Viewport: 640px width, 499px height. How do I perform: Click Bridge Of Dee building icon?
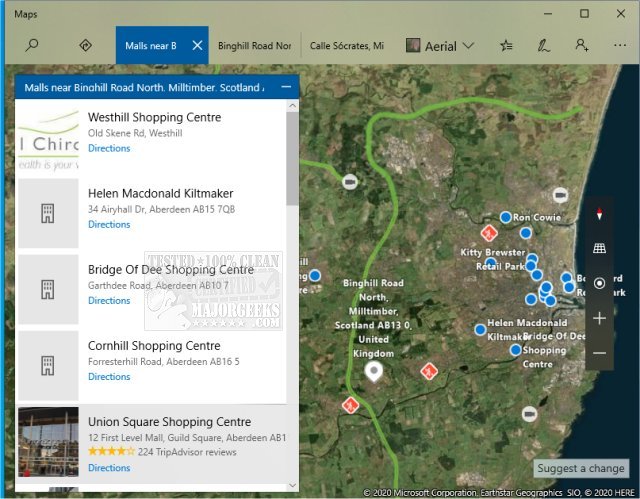coord(48,290)
